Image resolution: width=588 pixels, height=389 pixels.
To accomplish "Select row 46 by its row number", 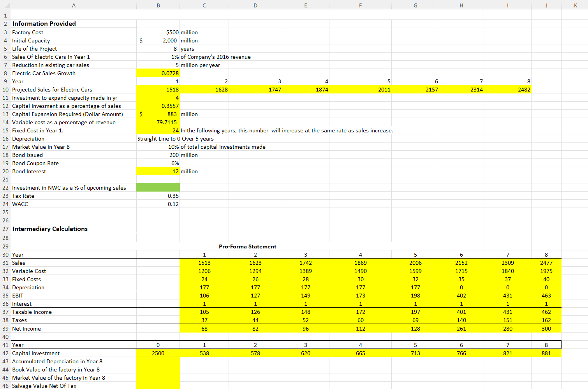I will click(5, 385).
